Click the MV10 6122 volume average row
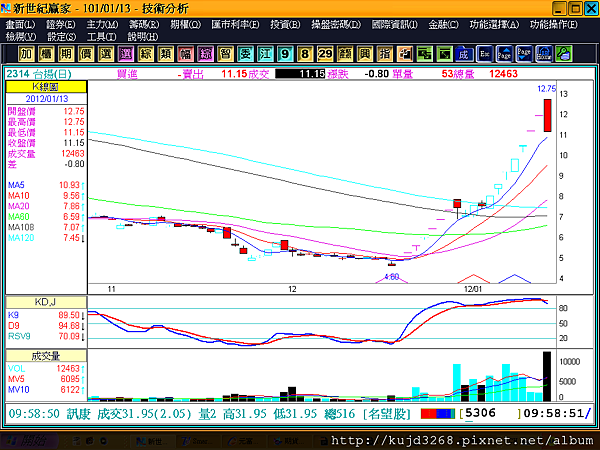 pos(46,390)
